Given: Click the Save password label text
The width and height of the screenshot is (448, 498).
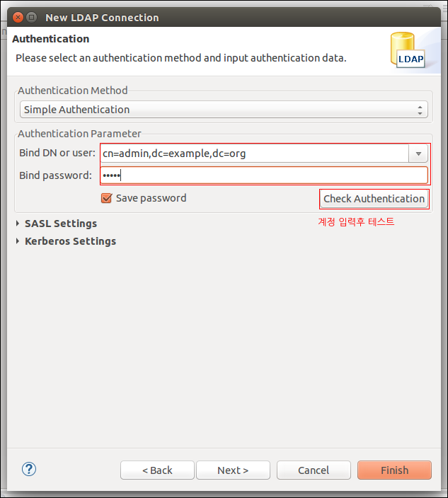Looking at the screenshot, I should 151,198.
